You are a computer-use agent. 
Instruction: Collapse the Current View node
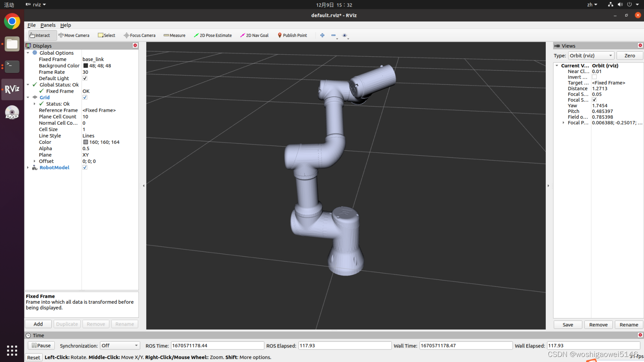557,66
